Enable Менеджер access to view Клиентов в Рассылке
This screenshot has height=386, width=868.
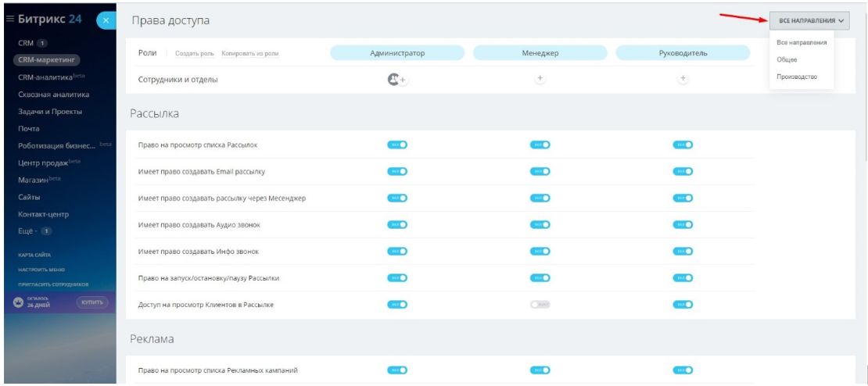[x=540, y=304]
